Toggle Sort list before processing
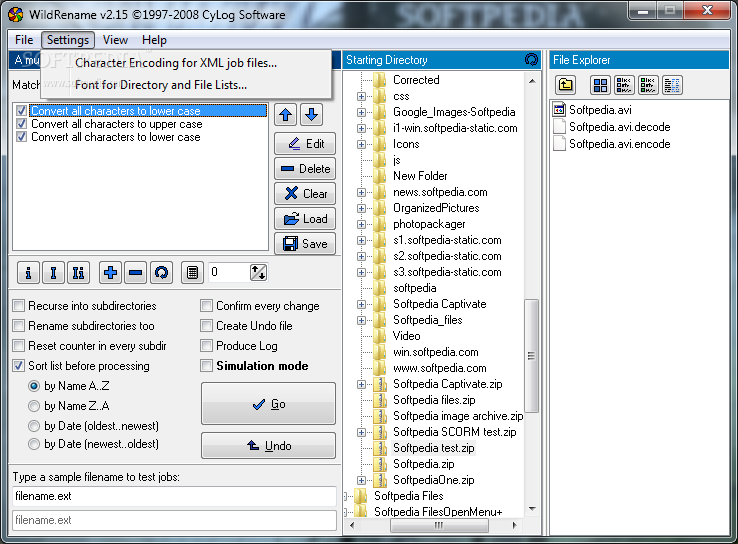This screenshot has width=738, height=544. pyautogui.click(x=19, y=366)
